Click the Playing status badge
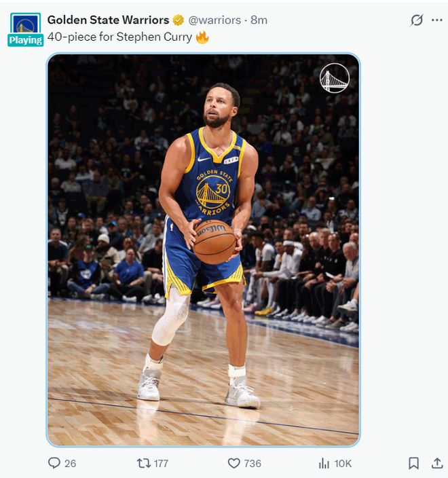 [x=26, y=40]
